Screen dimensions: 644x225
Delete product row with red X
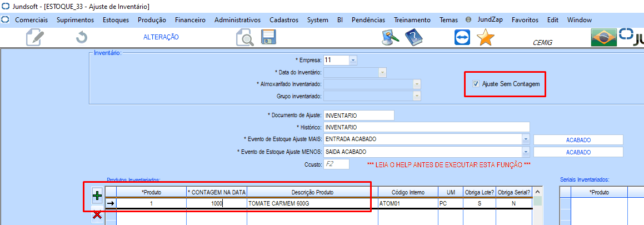97,215
